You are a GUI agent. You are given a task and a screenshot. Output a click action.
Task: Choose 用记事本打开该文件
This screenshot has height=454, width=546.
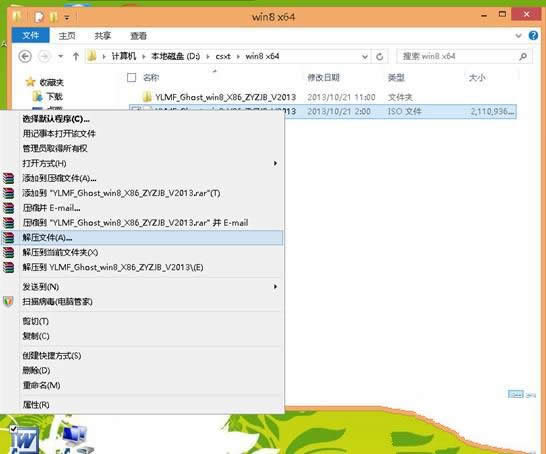(x=59, y=133)
